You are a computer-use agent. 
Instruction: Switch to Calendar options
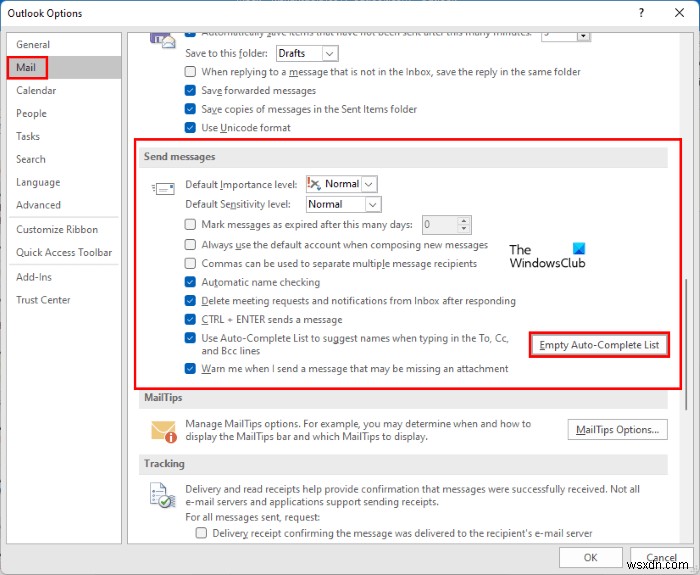(x=64, y=91)
